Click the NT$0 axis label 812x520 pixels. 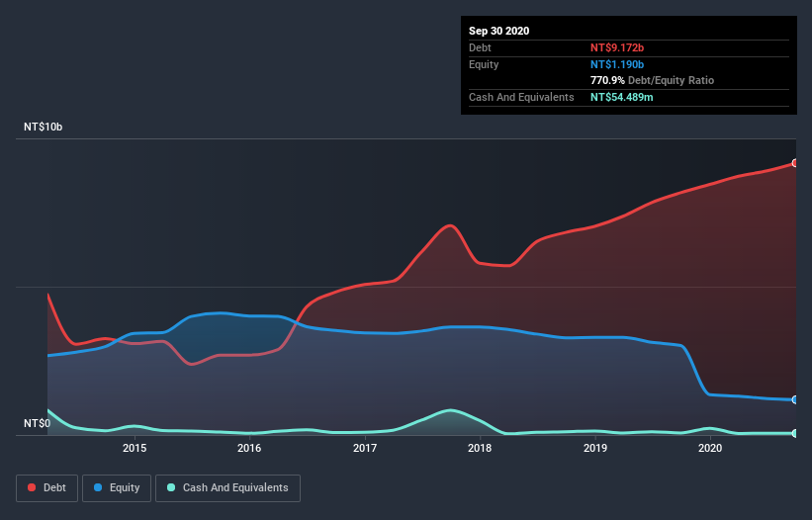38,423
